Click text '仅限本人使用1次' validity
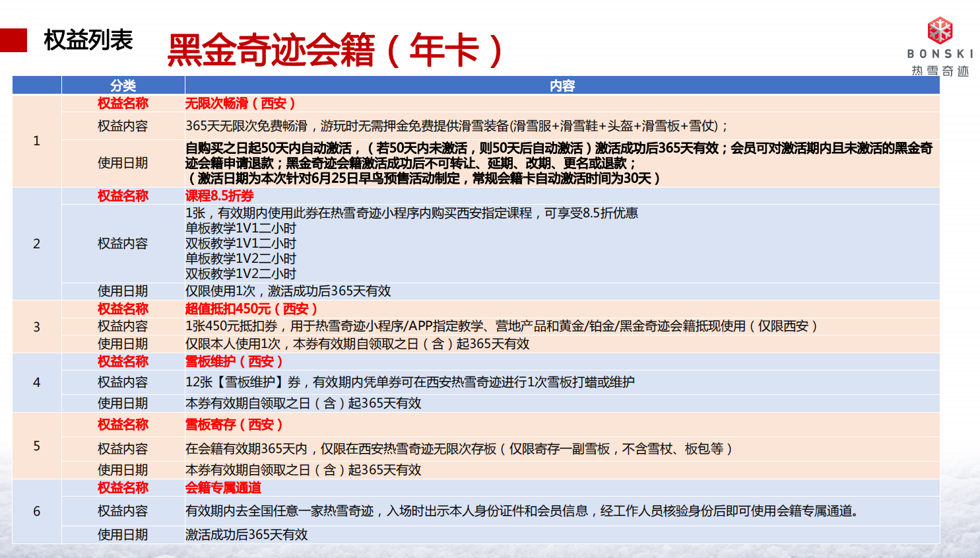The height and width of the screenshot is (558, 980). pyautogui.click(x=358, y=344)
